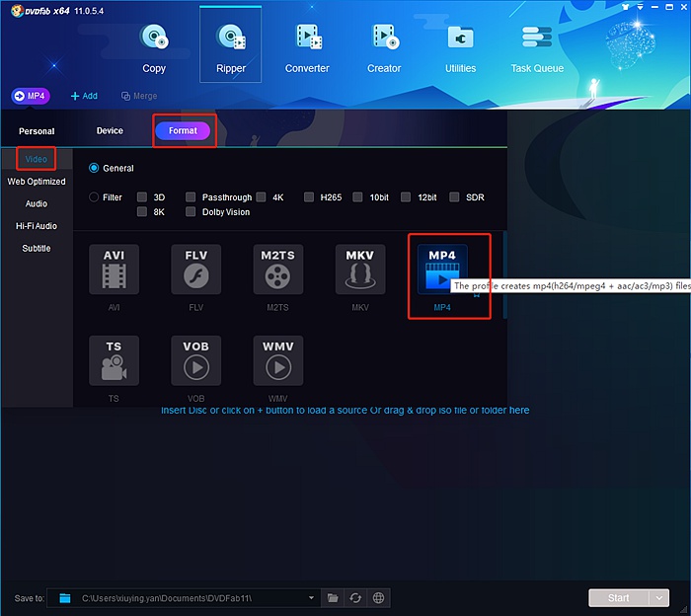The image size is (691, 616).
Task: Select the General radio button
Action: point(94,168)
